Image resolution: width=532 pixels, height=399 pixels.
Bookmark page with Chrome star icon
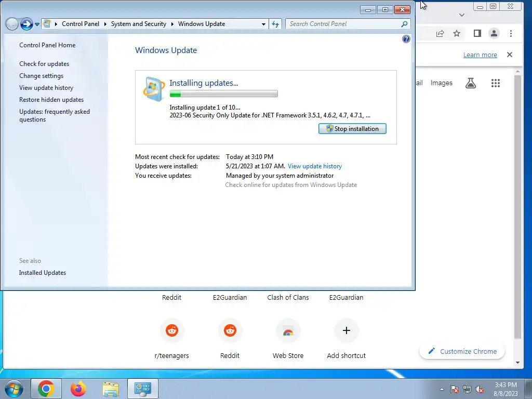457,33
